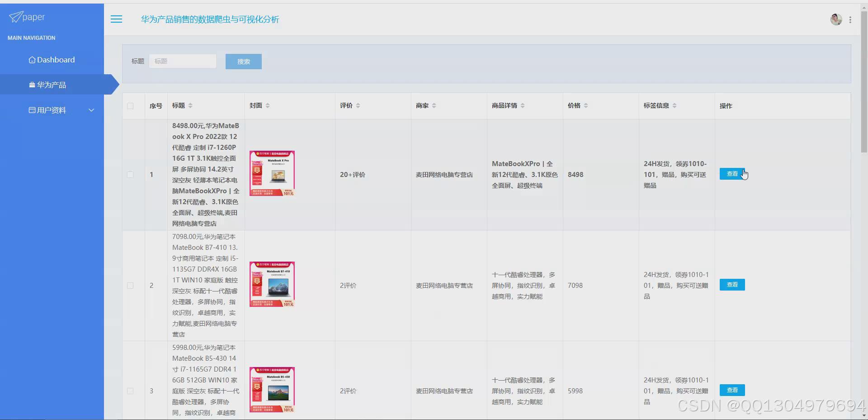Click 麦田网络电脑专营店 in row 3
The height and width of the screenshot is (420, 868).
[x=444, y=391]
